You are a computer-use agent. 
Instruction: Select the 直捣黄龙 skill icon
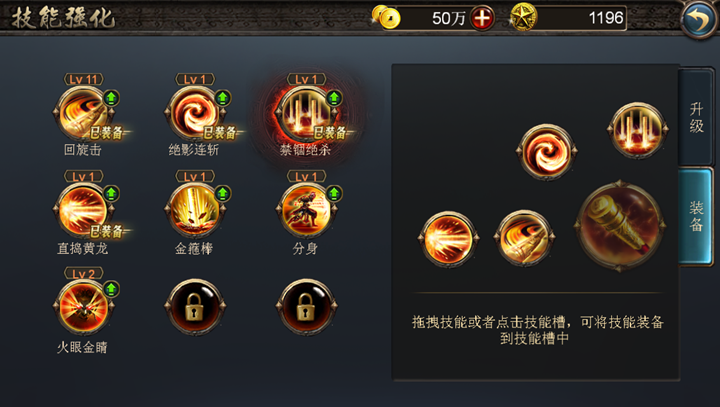[x=84, y=210]
